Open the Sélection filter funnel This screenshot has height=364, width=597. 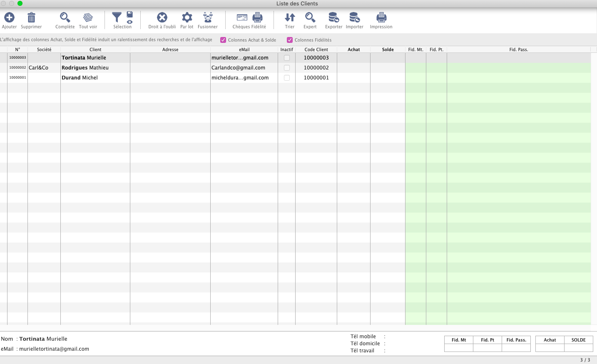coord(117,17)
